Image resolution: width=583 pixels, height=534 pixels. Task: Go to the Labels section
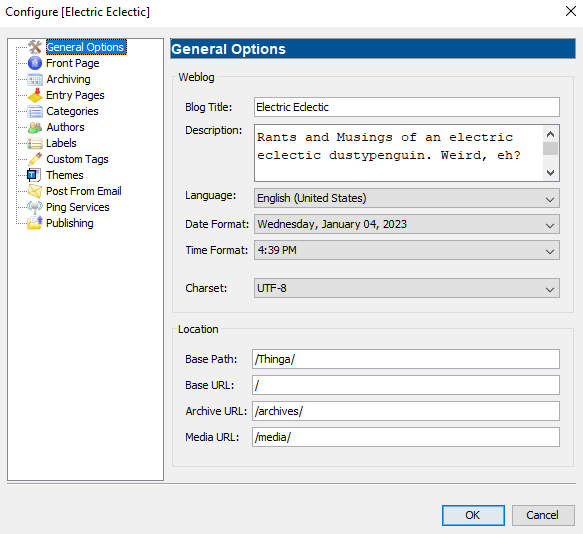61,143
